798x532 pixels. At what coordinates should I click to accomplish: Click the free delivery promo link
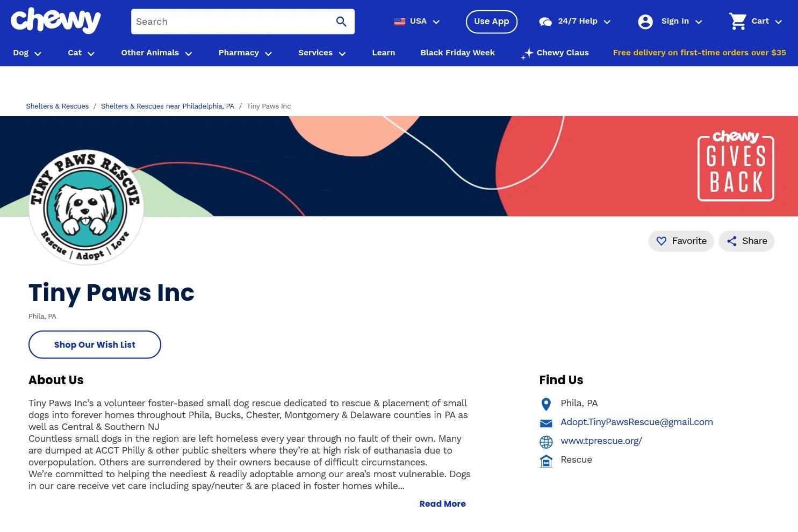tap(699, 53)
